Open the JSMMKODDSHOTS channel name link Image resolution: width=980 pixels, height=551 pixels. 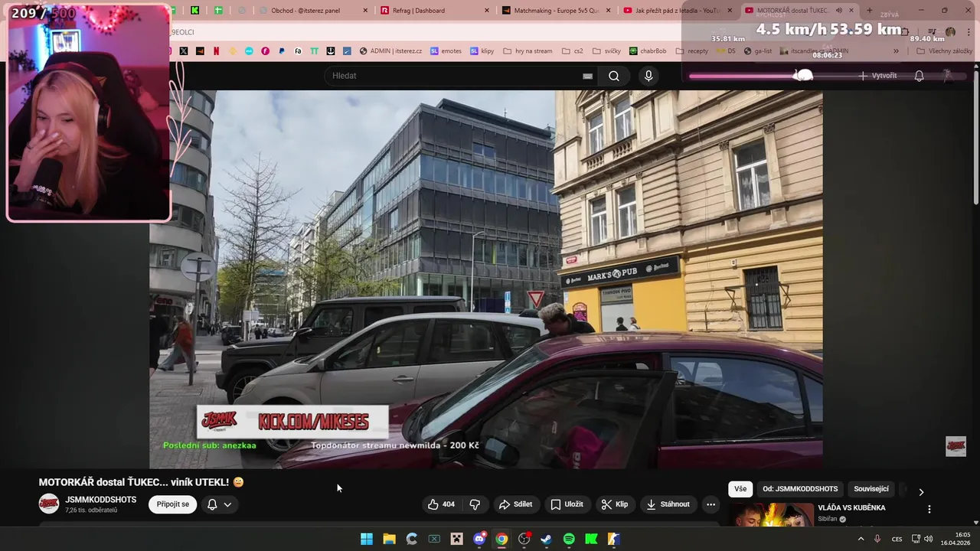coord(101,500)
